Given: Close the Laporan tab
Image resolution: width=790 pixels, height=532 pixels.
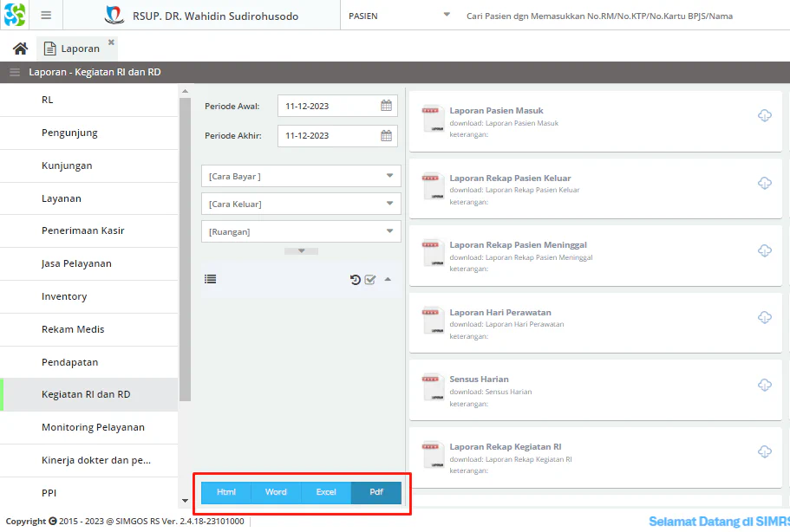Looking at the screenshot, I should tap(111, 42).
